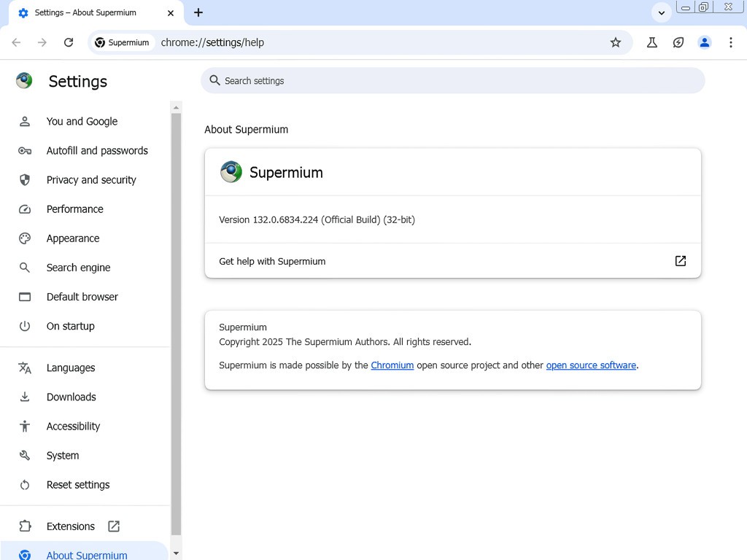Click the About Supermium page heading
This screenshot has height=560, width=747.
pos(247,130)
